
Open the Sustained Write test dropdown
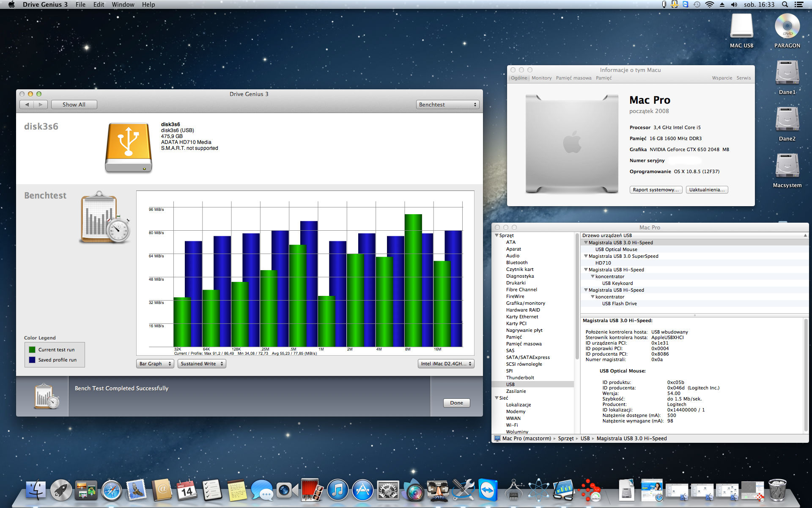pyautogui.click(x=202, y=364)
